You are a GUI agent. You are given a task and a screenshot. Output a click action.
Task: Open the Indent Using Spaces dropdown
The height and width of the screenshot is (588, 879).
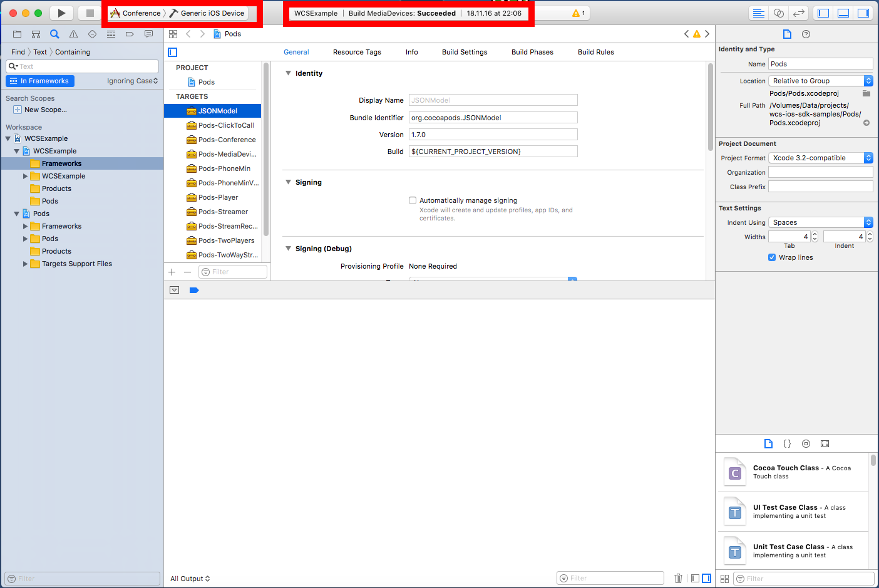click(x=820, y=222)
